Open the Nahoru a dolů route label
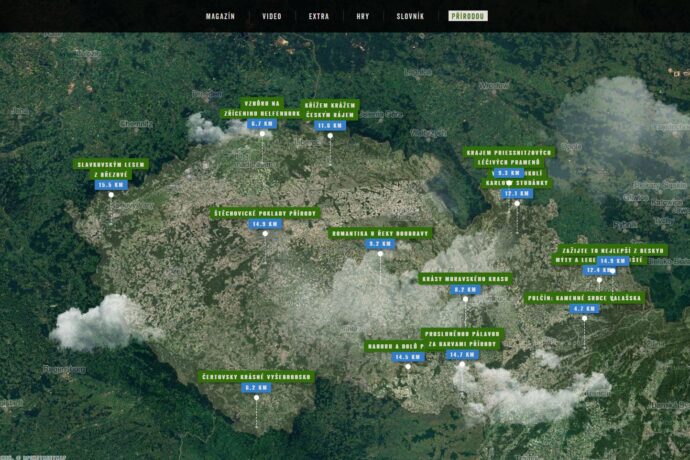 click(x=393, y=346)
